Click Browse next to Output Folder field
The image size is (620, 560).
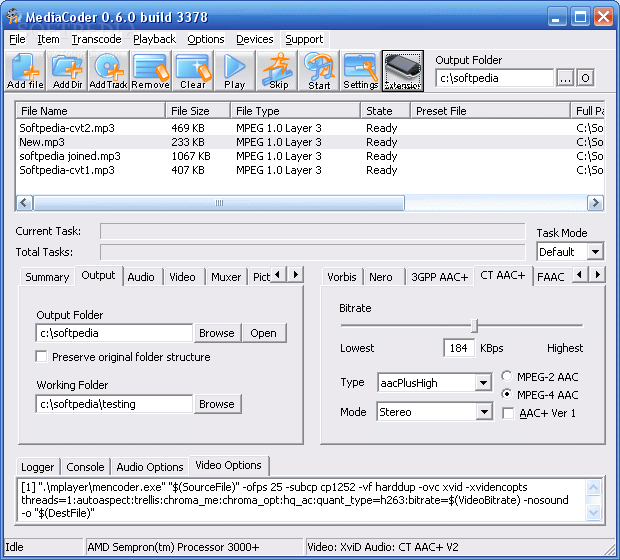coord(217,333)
